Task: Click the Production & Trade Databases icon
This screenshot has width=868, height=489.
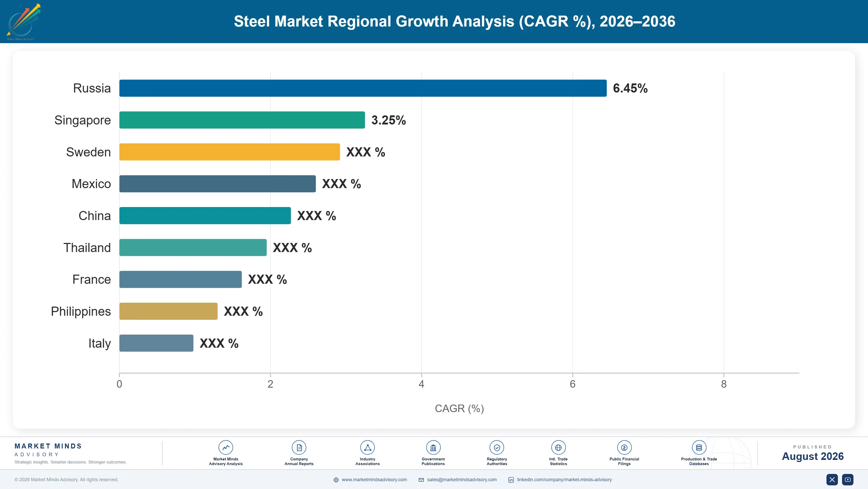Action: tap(699, 447)
